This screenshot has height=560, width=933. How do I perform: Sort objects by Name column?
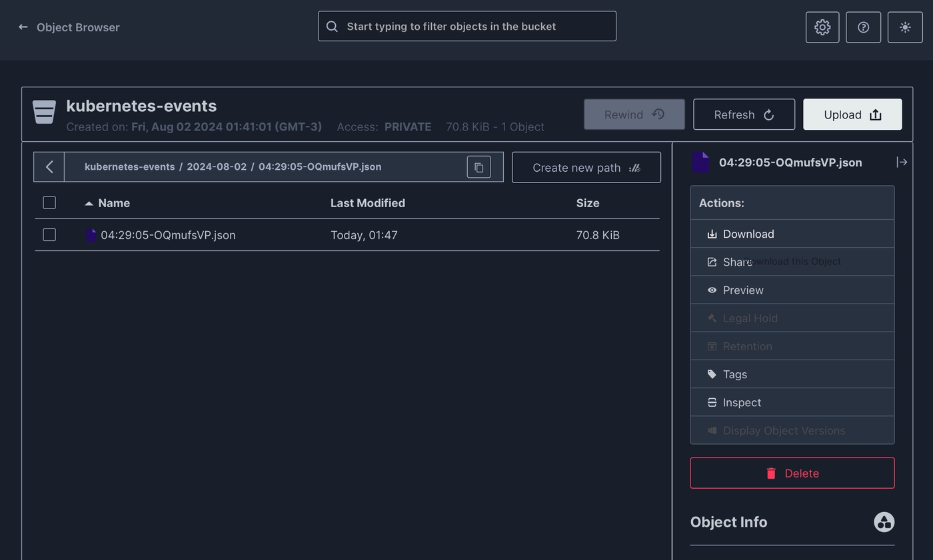coord(113,203)
